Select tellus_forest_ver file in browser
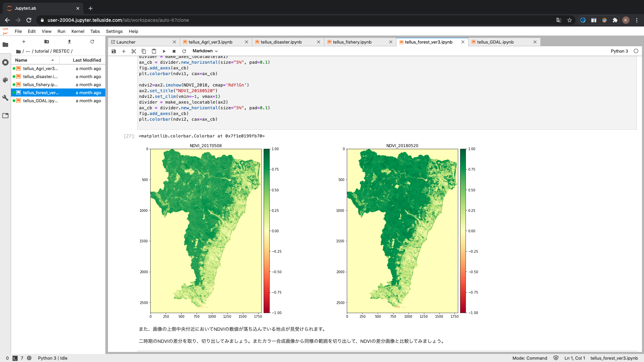Screen dimensions: 644x362 click(x=58, y=93)
